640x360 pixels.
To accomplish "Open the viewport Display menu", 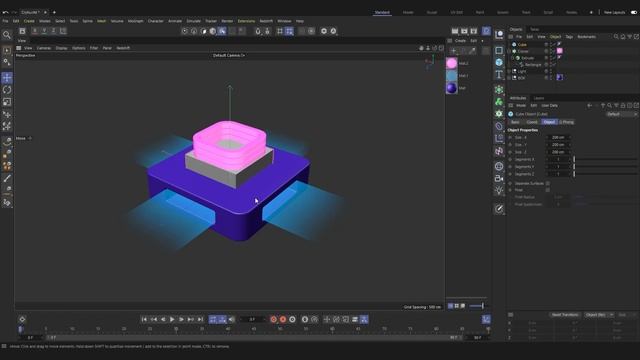I will [61, 48].
